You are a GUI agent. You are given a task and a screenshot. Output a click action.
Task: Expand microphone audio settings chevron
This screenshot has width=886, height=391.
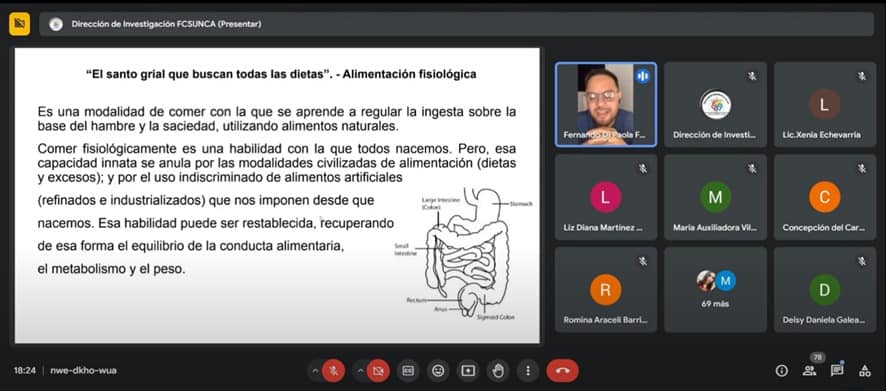coord(315,371)
